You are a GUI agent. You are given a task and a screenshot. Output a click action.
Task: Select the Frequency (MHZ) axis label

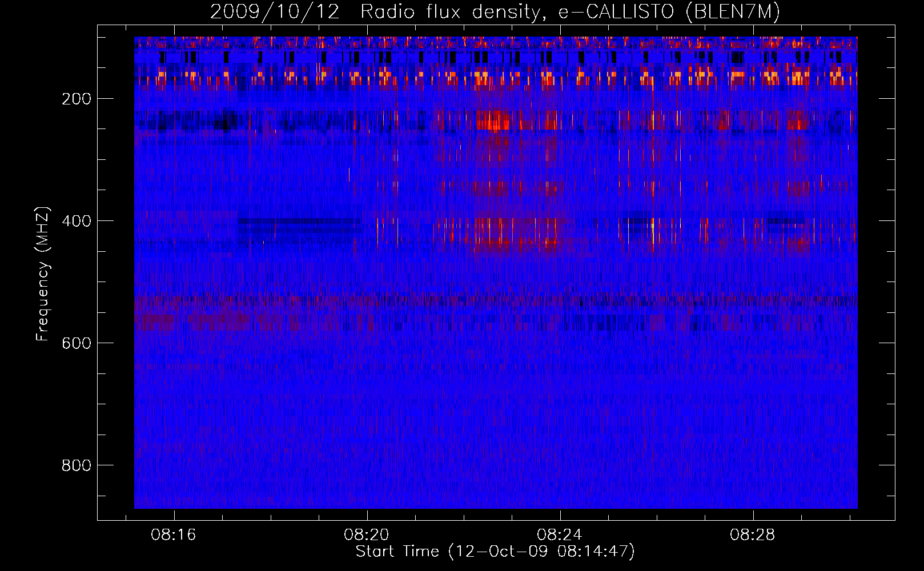click(43, 274)
